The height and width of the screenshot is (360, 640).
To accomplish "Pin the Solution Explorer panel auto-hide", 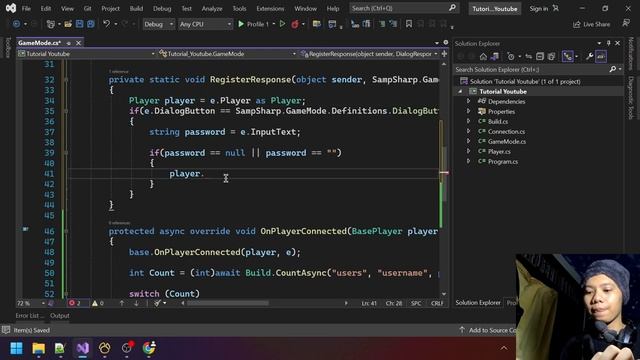I will [x=608, y=43].
